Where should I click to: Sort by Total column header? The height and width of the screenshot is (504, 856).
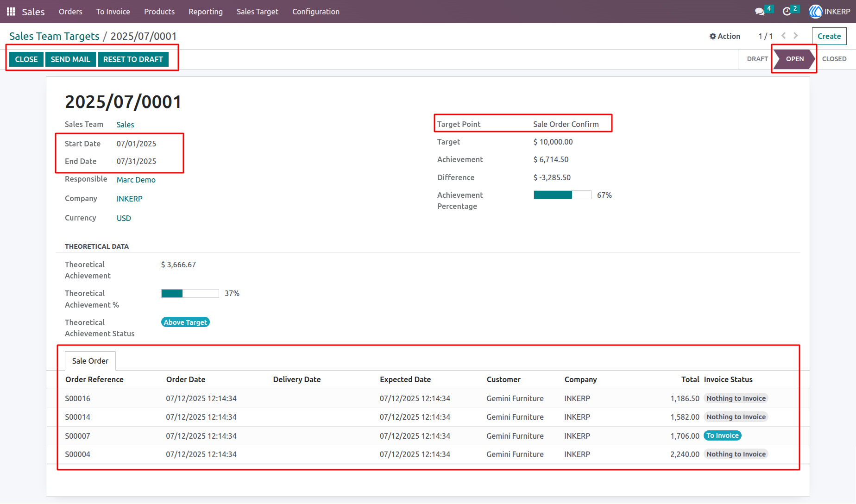coord(690,379)
